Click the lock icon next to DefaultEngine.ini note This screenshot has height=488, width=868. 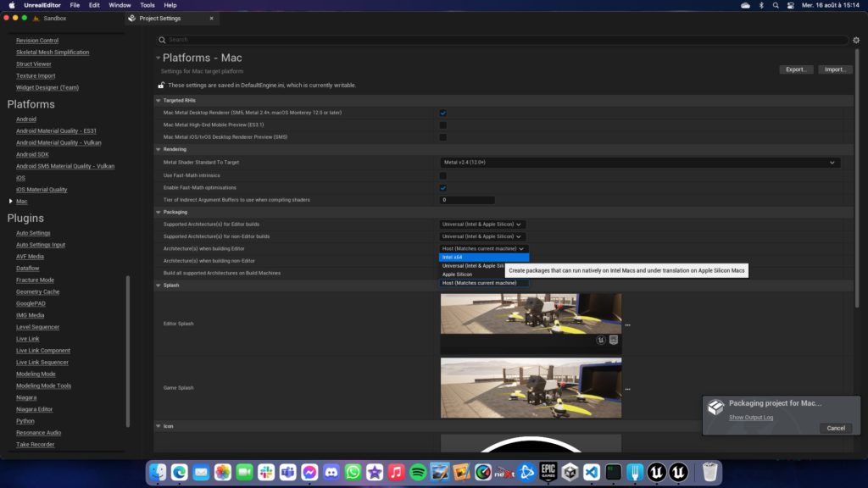[x=161, y=85]
